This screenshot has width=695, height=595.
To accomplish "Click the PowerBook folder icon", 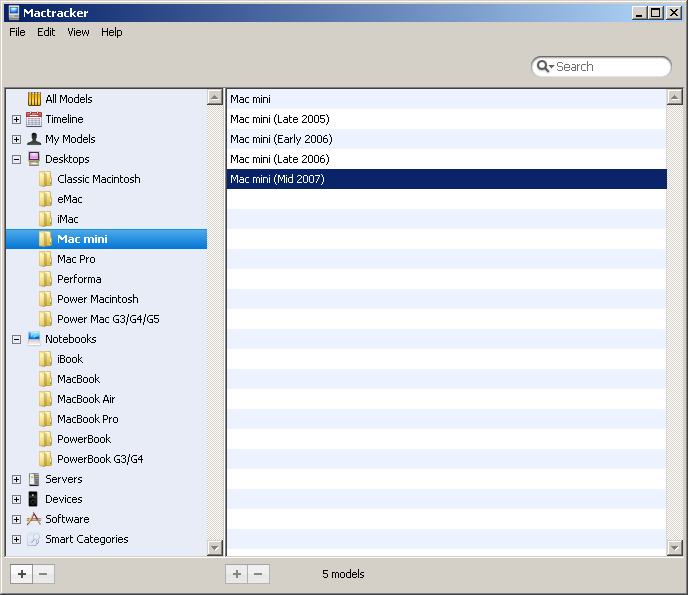I will [45, 439].
